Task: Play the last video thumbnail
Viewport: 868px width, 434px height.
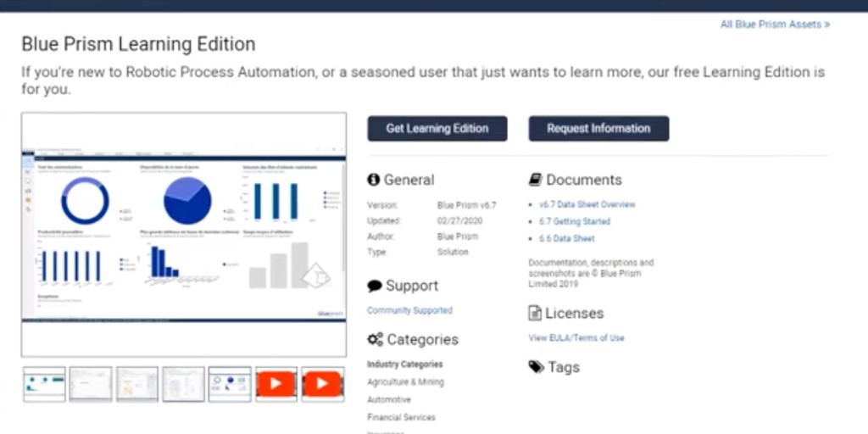Action: point(323,384)
